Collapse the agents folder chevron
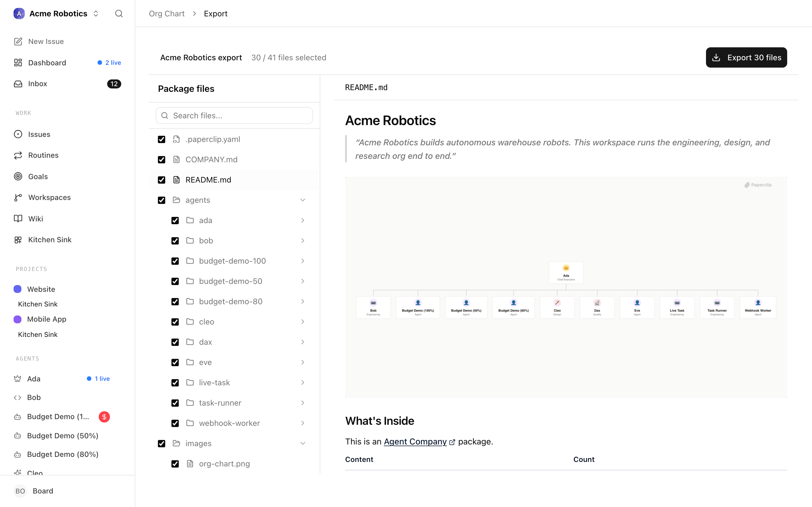The image size is (812, 507). coord(303,200)
